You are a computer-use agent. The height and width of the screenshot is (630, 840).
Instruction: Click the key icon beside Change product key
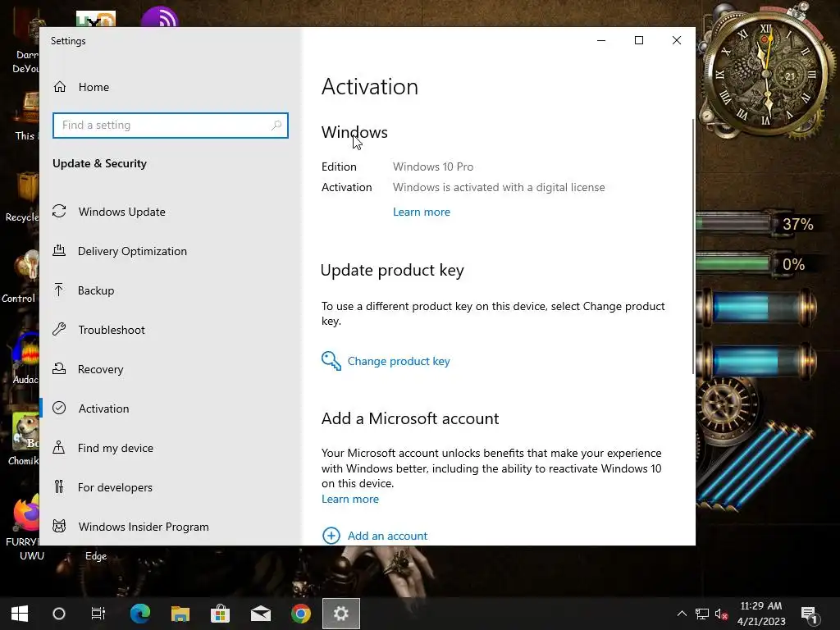331,361
